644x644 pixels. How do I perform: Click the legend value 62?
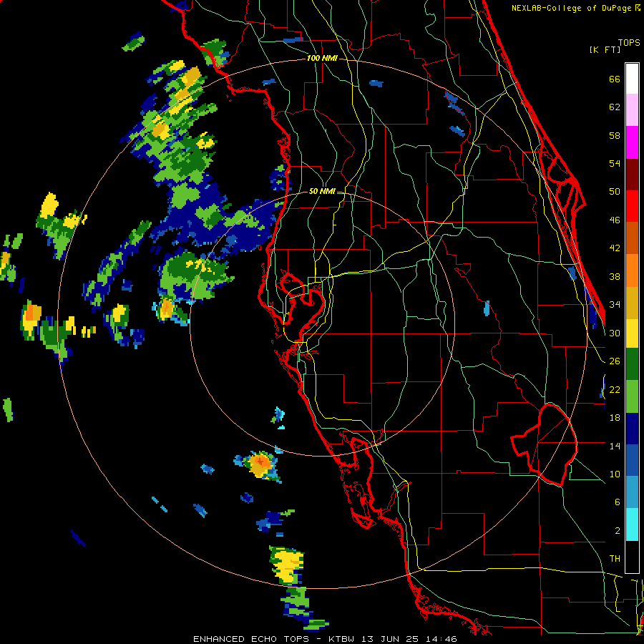615,107
